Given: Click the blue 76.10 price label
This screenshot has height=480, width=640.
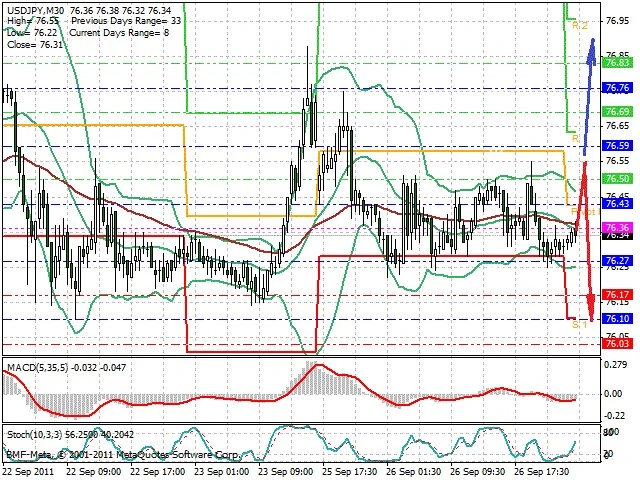Looking at the screenshot, I should 616,319.
